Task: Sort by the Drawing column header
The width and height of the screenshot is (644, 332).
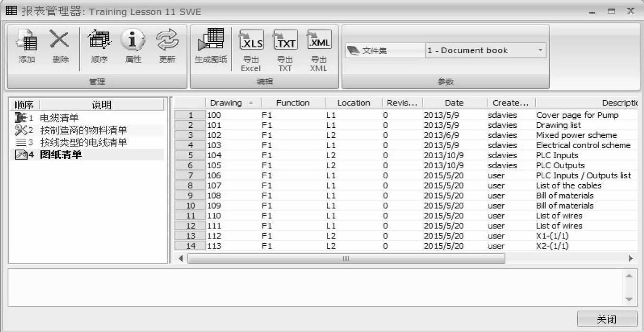Action: click(x=233, y=103)
